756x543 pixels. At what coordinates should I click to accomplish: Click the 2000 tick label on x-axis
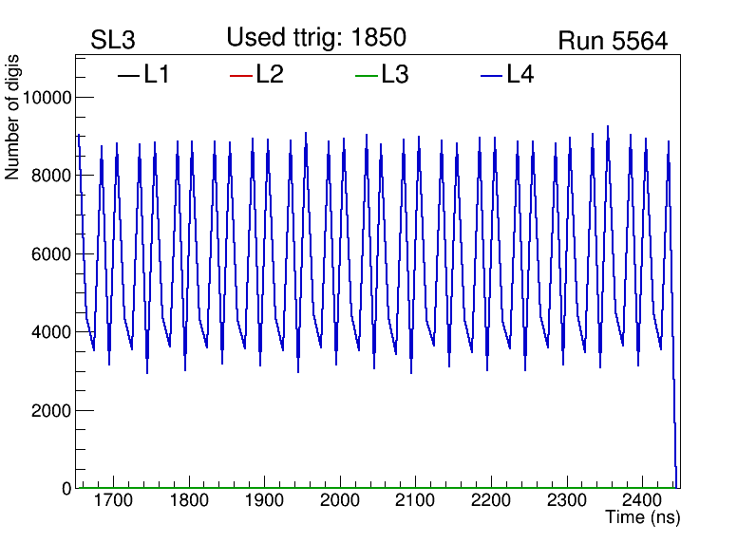(x=339, y=500)
